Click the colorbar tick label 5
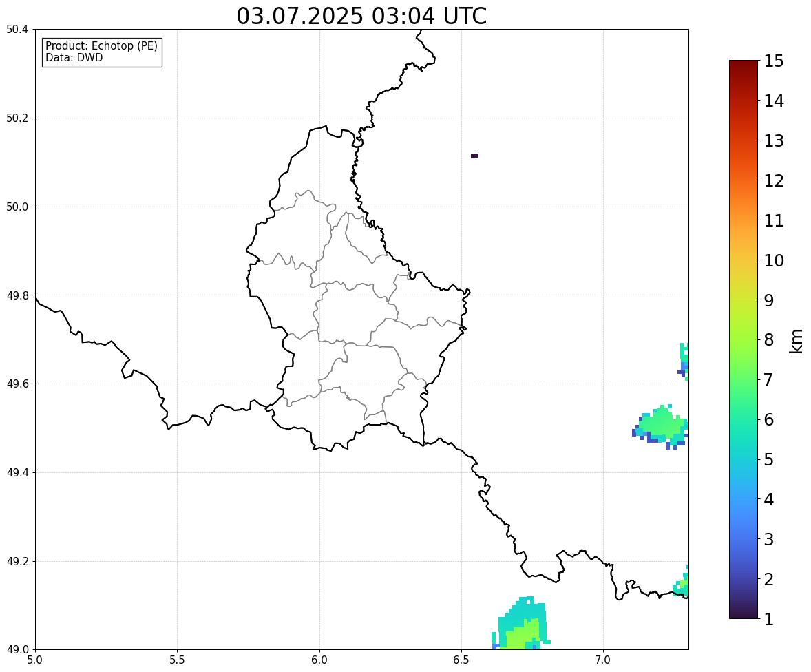The width and height of the screenshot is (811, 672). tap(769, 459)
